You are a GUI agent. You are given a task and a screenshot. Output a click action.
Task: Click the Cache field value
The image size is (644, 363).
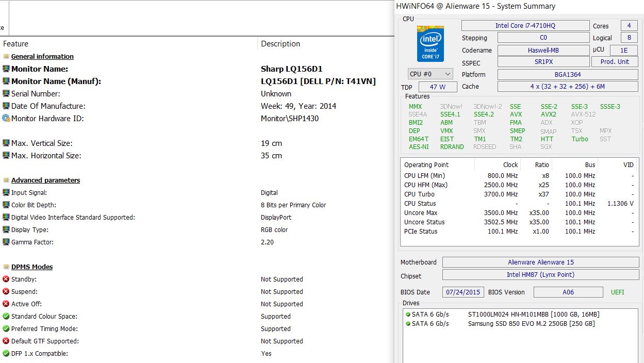click(568, 87)
